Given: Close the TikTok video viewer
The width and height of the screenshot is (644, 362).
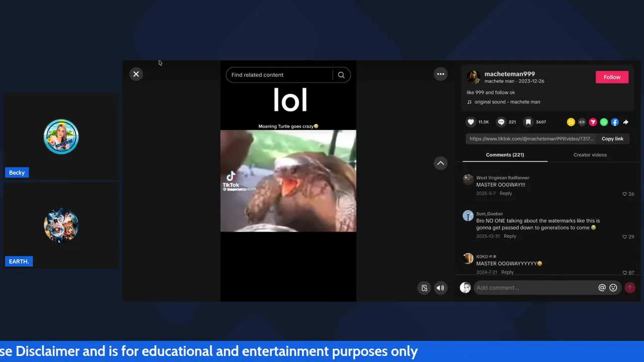Looking at the screenshot, I should pos(136,74).
